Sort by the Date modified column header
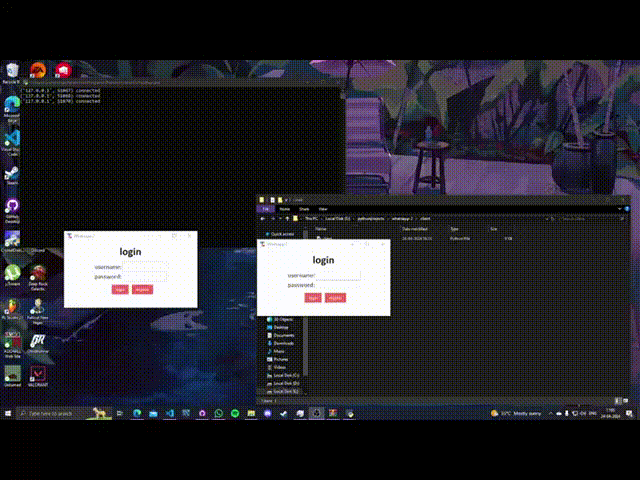 (x=415, y=229)
